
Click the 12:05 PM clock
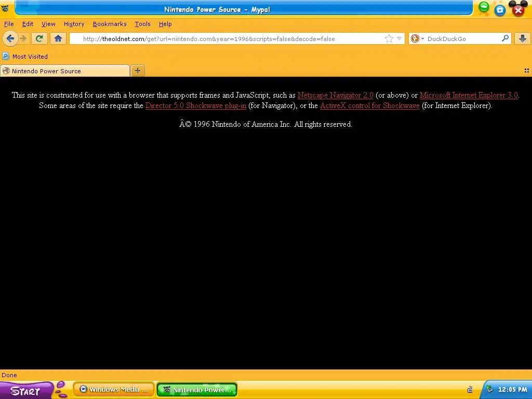click(513, 390)
